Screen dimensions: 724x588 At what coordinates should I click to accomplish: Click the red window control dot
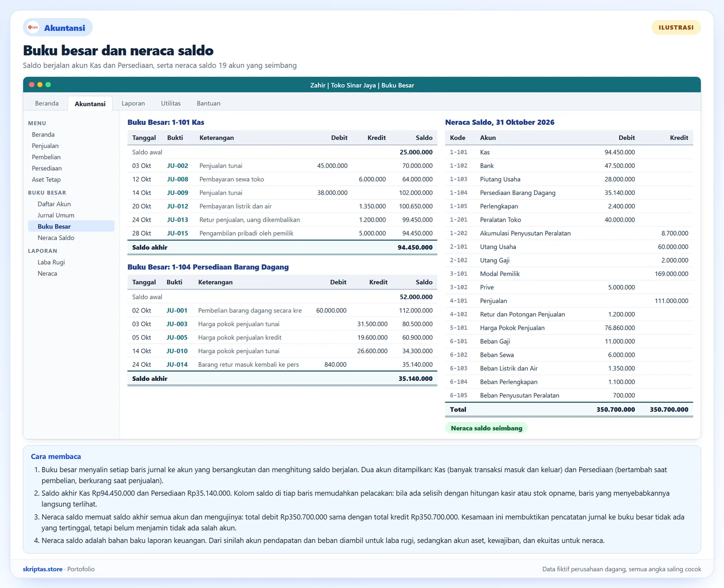32,85
